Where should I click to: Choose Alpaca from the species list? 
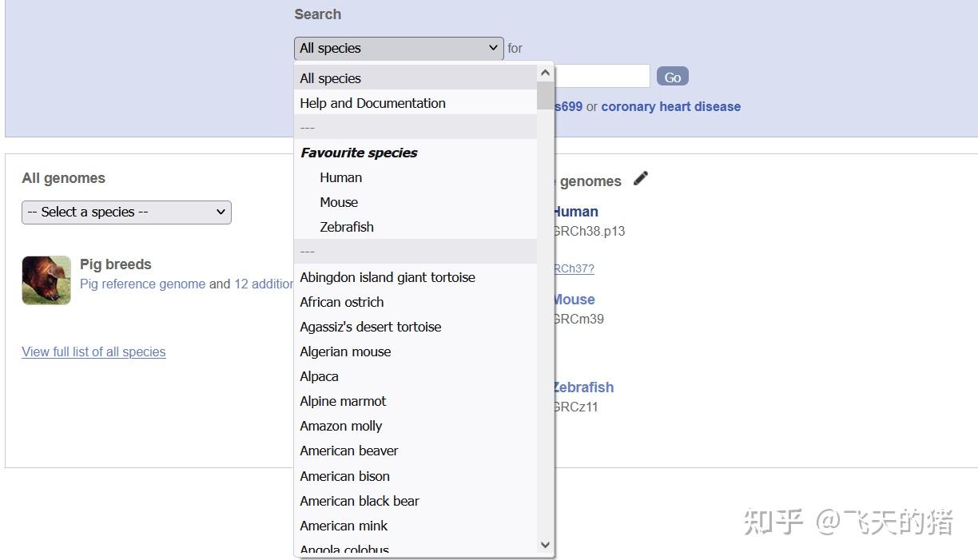(320, 376)
